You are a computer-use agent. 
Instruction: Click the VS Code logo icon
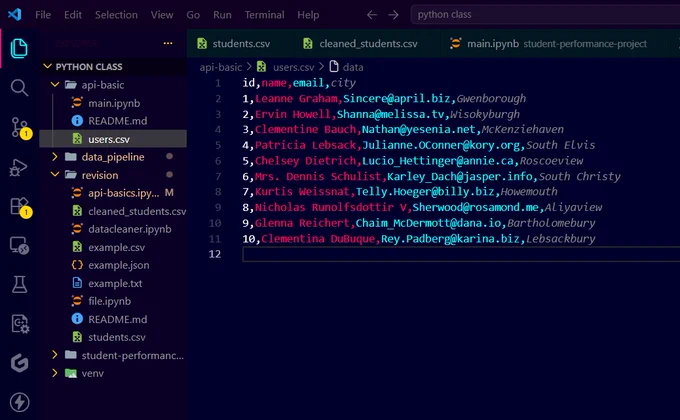pos(14,14)
